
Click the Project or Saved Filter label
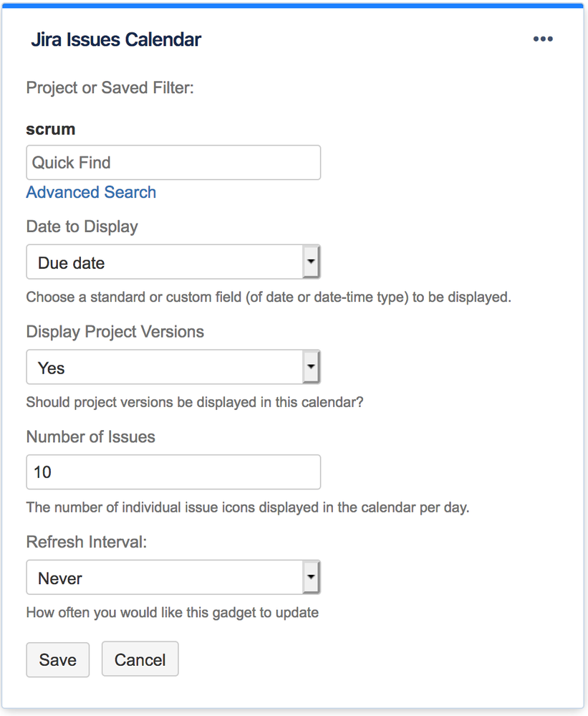tap(110, 87)
